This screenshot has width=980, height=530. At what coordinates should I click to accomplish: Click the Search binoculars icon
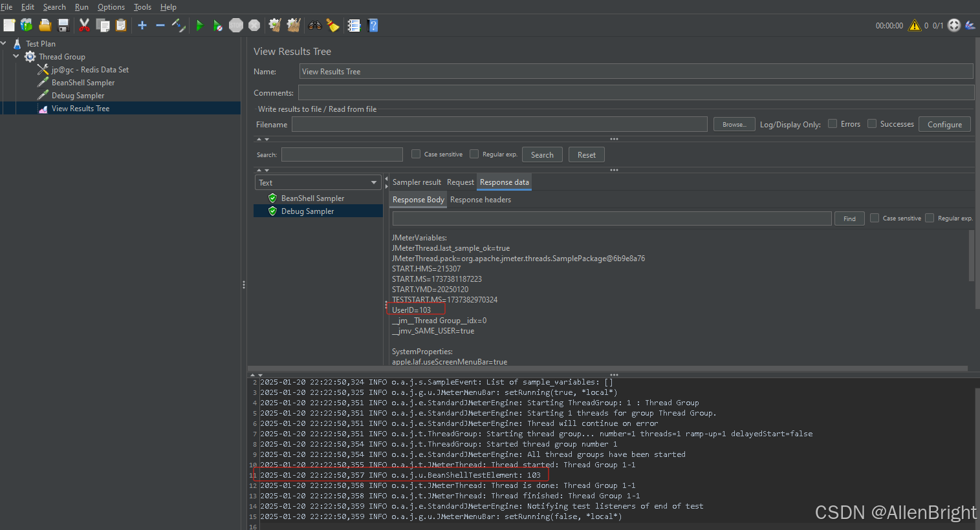[x=315, y=25]
